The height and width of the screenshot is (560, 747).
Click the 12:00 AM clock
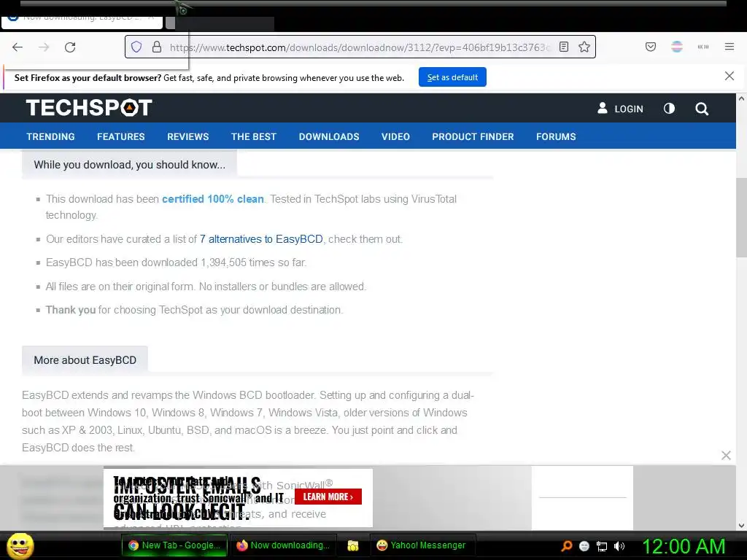(684, 546)
